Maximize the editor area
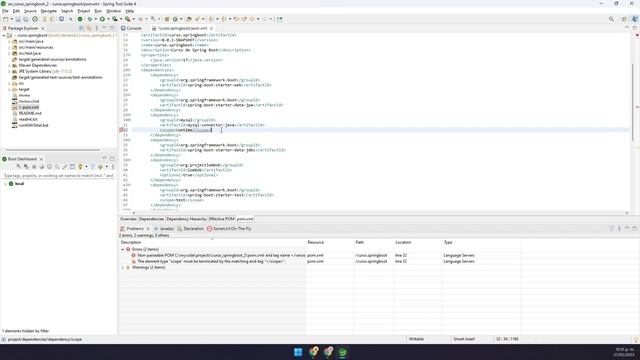Image resolution: width=640 pixels, height=360 pixels. pyautogui.click(x=635, y=28)
